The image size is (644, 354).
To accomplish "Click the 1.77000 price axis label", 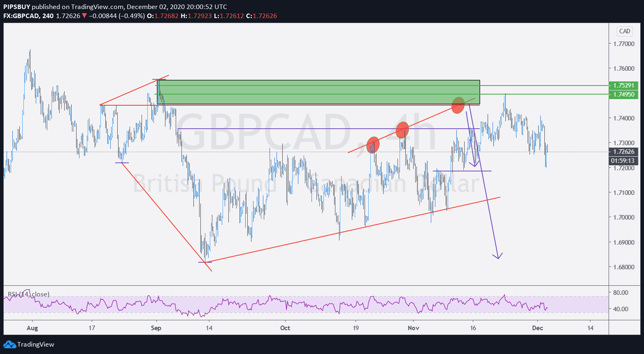I will coord(624,44).
